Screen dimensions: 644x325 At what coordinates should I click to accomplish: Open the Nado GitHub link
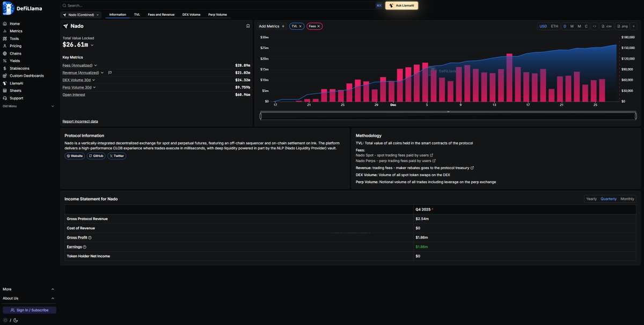point(96,156)
